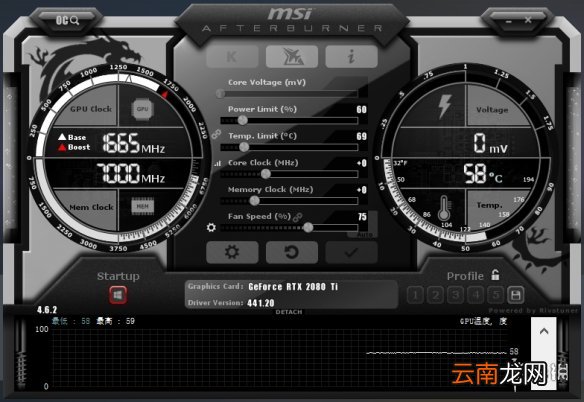Click the 7000 MHz memory clock readout
This screenshot has height=402, width=584.
coord(130,173)
